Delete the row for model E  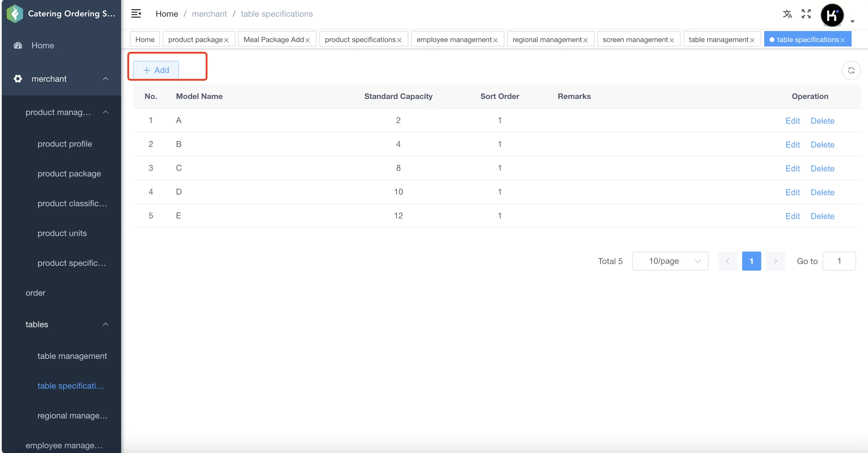click(x=822, y=216)
